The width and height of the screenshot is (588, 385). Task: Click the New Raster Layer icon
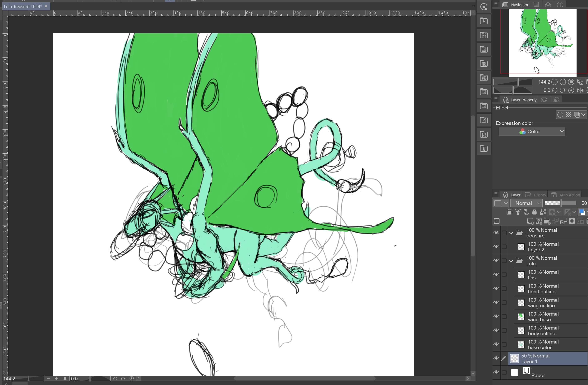[x=531, y=221]
